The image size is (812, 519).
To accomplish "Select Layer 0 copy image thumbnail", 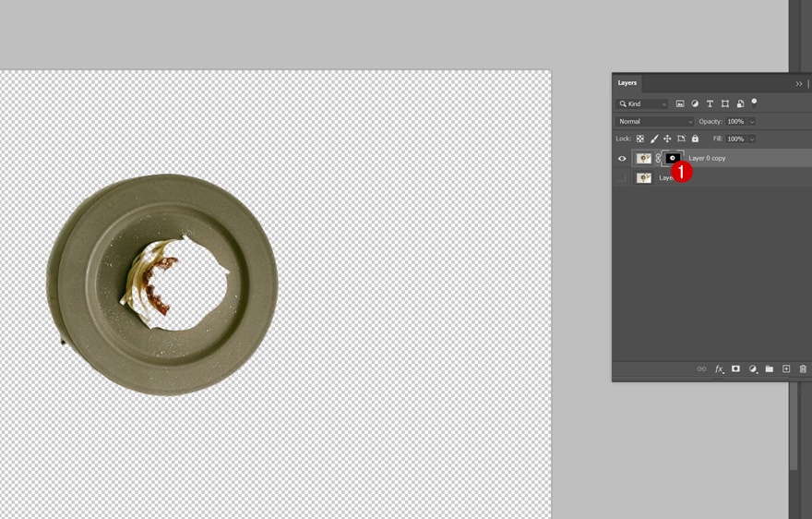I will [x=644, y=158].
